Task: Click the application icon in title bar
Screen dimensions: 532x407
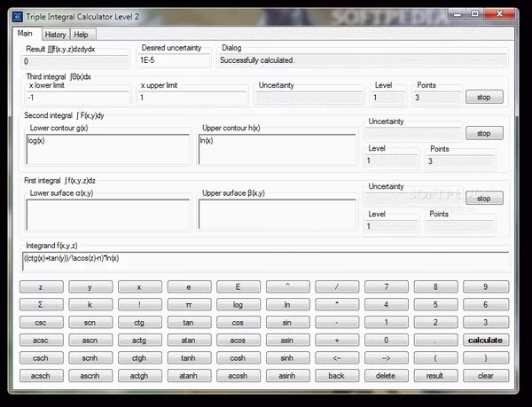Action: click(x=18, y=17)
